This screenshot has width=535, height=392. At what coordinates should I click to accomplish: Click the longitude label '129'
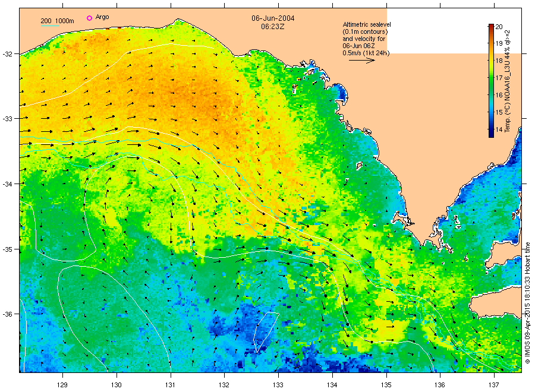tap(62, 385)
